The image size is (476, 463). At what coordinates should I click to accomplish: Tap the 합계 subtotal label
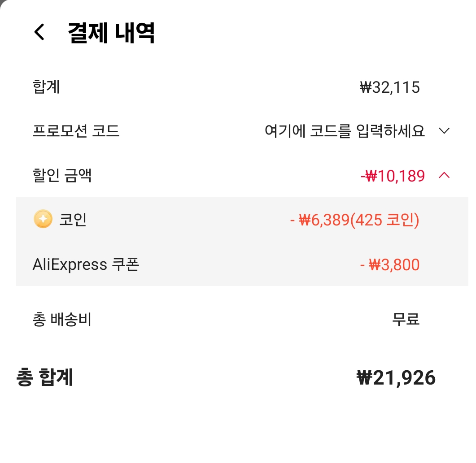click(46, 87)
